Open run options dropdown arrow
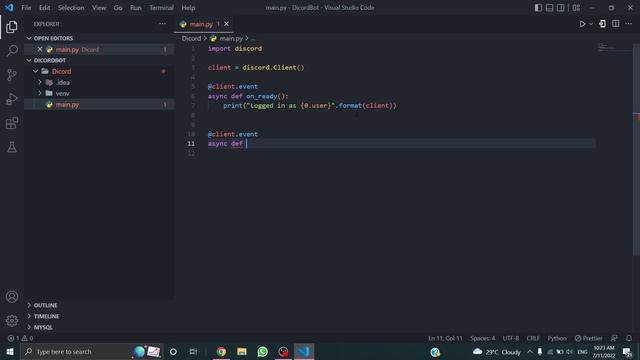The width and height of the screenshot is (640, 360). click(591, 24)
